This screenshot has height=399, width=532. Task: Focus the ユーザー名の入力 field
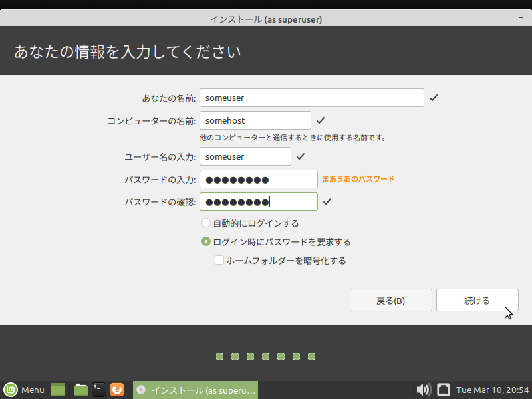(x=245, y=156)
